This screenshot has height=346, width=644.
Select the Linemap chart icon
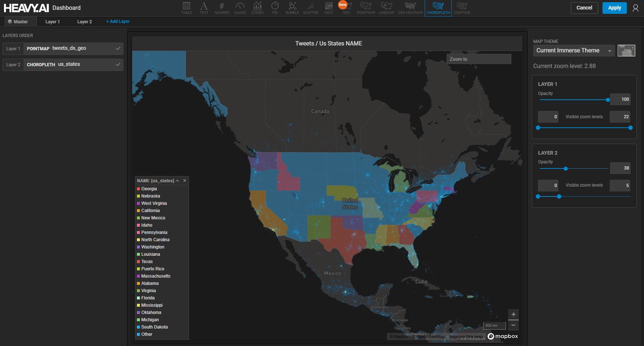[386, 8]
